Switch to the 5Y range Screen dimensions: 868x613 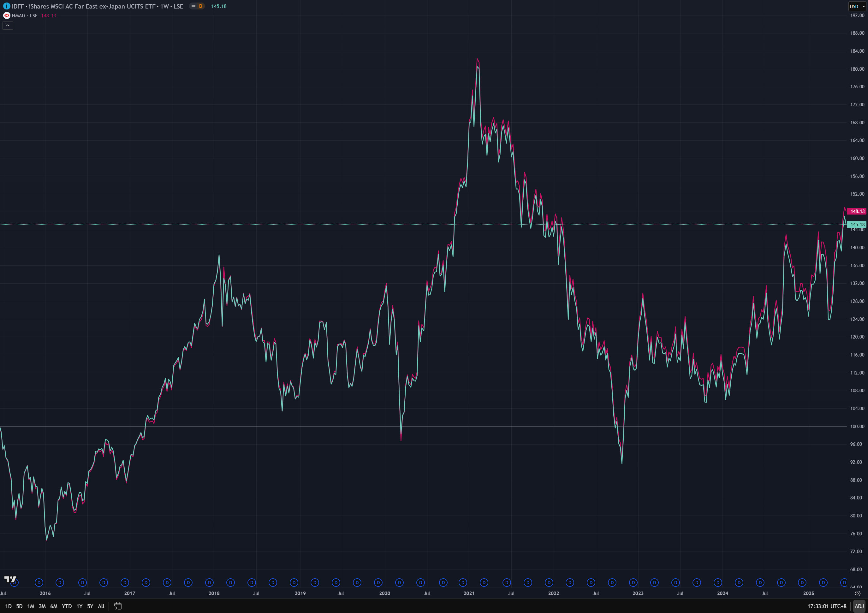click(90, 606)
